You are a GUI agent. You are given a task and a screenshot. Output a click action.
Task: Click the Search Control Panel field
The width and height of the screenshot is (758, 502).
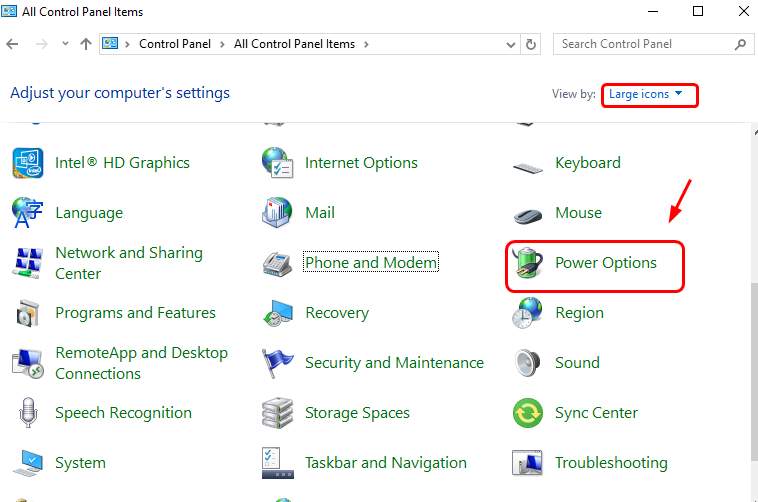tap(643, 44)
